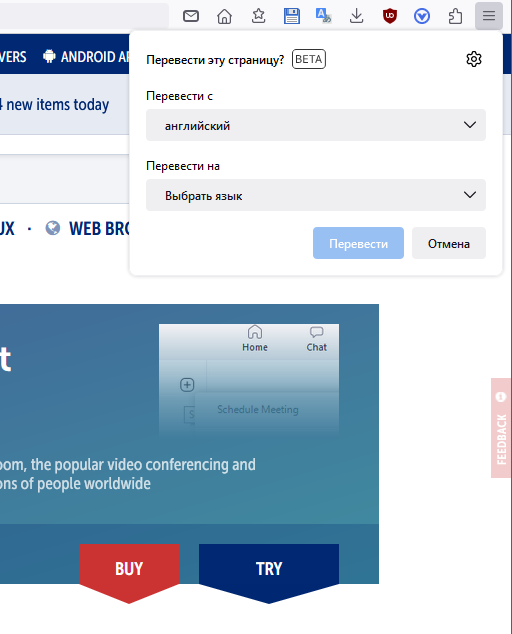The width and height of the screenshot is (512, 634).
Task: Click the Перевести button
Action: (358, 243)
